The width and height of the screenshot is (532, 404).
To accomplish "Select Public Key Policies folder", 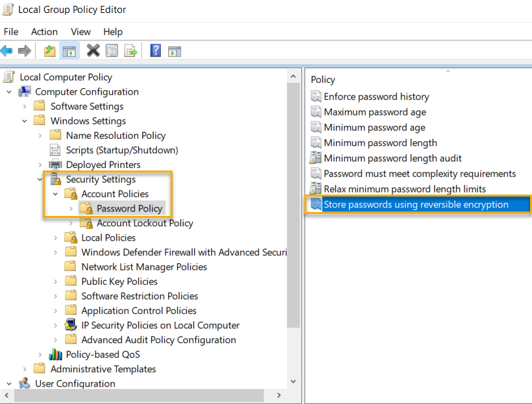I will (x=119, y=281).
